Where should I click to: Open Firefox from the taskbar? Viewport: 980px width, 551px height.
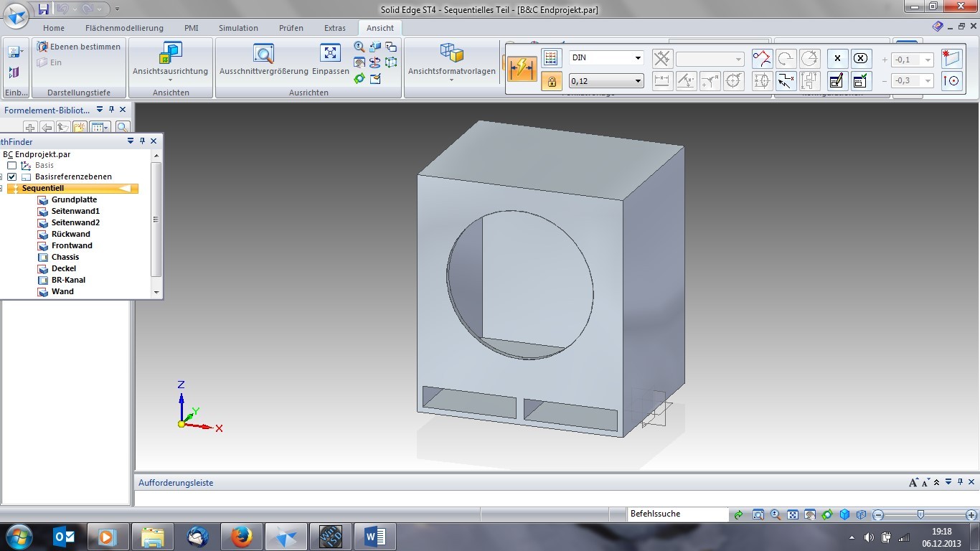(242, 537)
